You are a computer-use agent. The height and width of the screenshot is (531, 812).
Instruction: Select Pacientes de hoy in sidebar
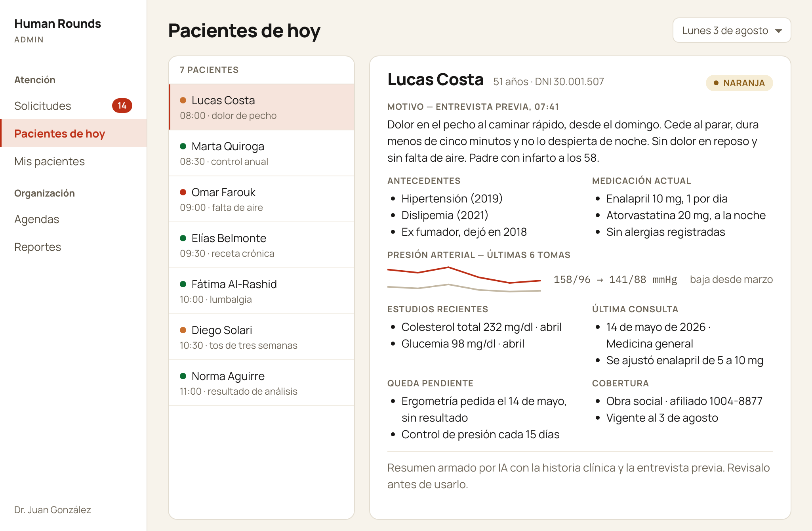73,134
